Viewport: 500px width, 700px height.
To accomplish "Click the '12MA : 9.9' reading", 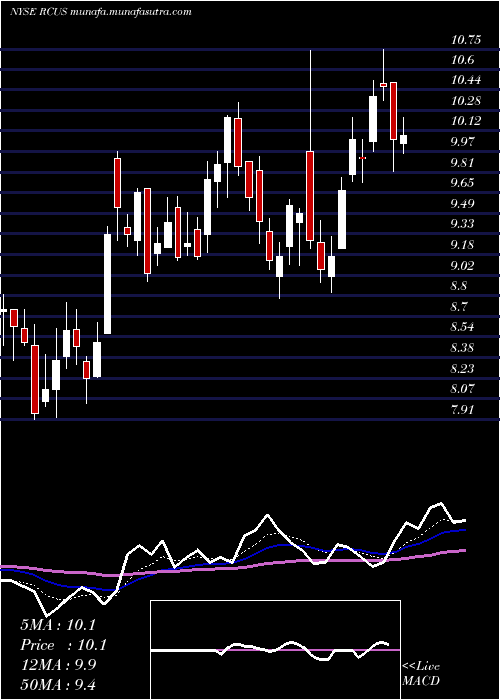I will [58, 665].
